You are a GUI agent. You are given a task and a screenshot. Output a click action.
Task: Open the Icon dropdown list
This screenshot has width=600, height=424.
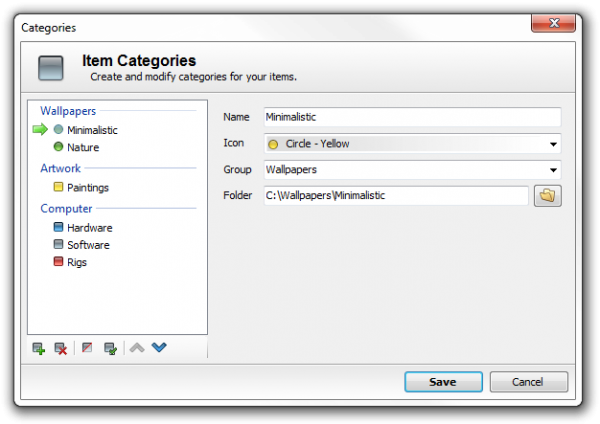(553, 144)
